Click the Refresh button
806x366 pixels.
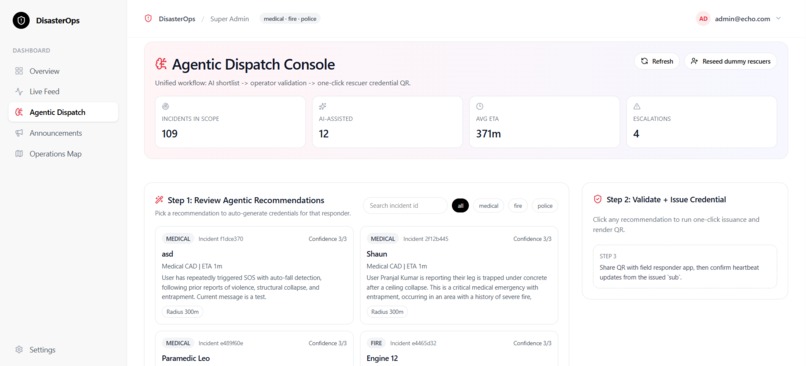[x=657, y=61]
